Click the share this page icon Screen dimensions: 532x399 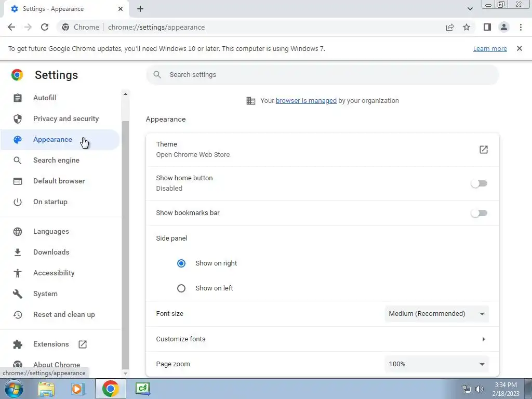[450, 27]
